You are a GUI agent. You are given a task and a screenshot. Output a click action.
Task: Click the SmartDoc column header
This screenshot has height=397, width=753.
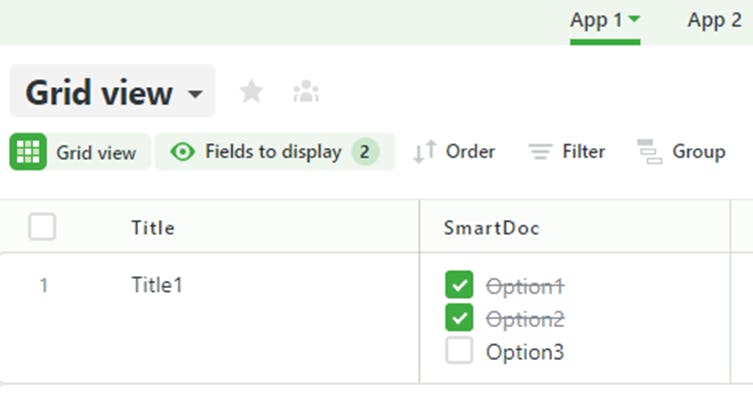pyautogui.click(x=492, y=228)
